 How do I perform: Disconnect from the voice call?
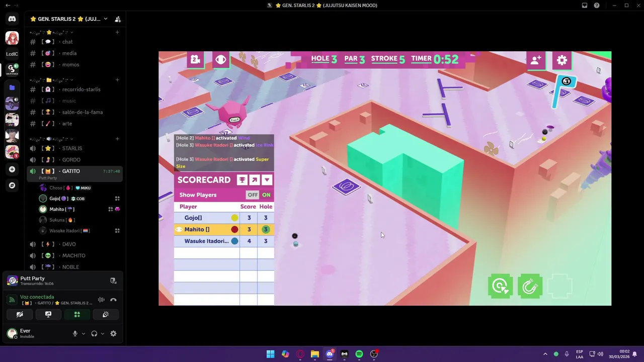pyautogui.click(x=113, y=300)
